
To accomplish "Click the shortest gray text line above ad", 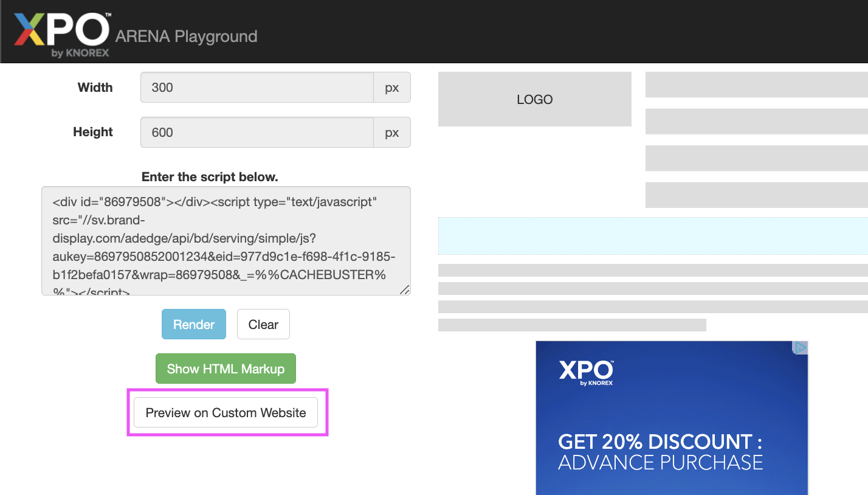I will point(571,325).
